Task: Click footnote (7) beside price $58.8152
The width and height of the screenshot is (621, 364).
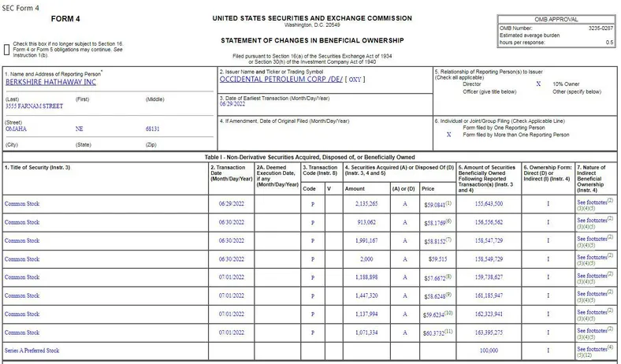Action: click(x=448, y=240)
